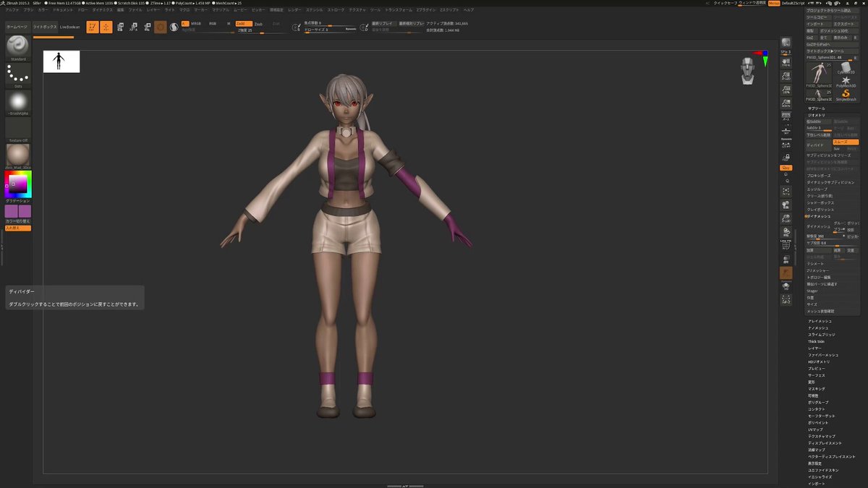This screenshot has width=868, height=488.
Task: Click the インポート button in tool panel
Action: click(818, 24)
